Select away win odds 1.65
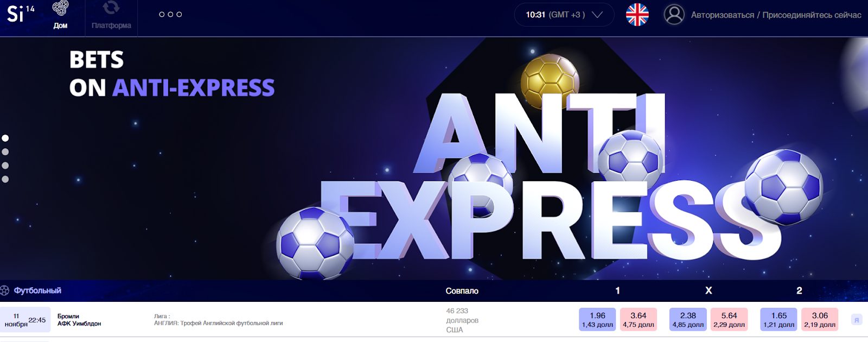The width and height of the screenshot is (868, 342). 778,320
